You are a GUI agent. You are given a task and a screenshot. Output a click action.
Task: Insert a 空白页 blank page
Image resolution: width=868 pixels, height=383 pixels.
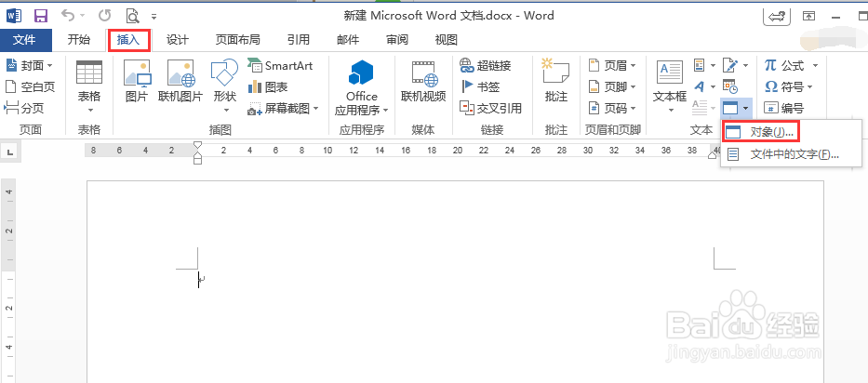[30, 86]
